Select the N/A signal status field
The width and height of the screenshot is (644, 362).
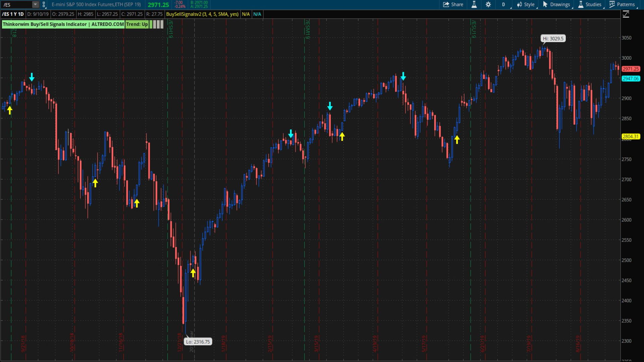pos(246,14)
